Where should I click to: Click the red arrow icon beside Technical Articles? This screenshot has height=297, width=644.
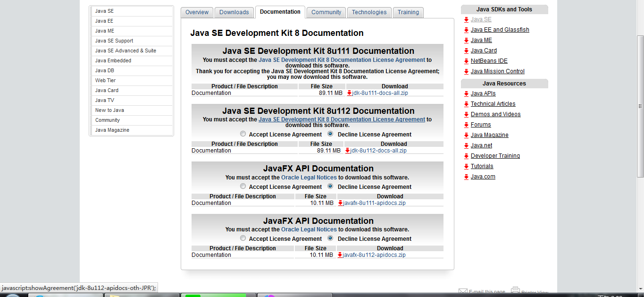coord(466,104)
